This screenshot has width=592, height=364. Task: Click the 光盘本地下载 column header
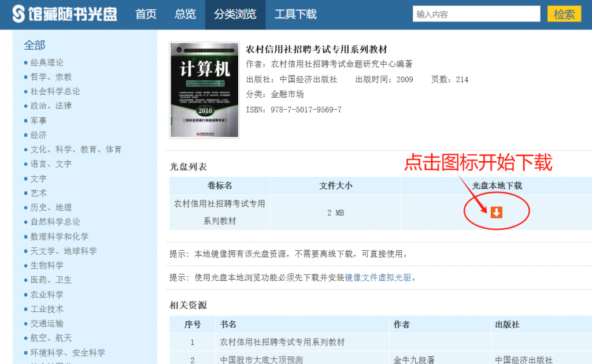(x=497, y=185)
